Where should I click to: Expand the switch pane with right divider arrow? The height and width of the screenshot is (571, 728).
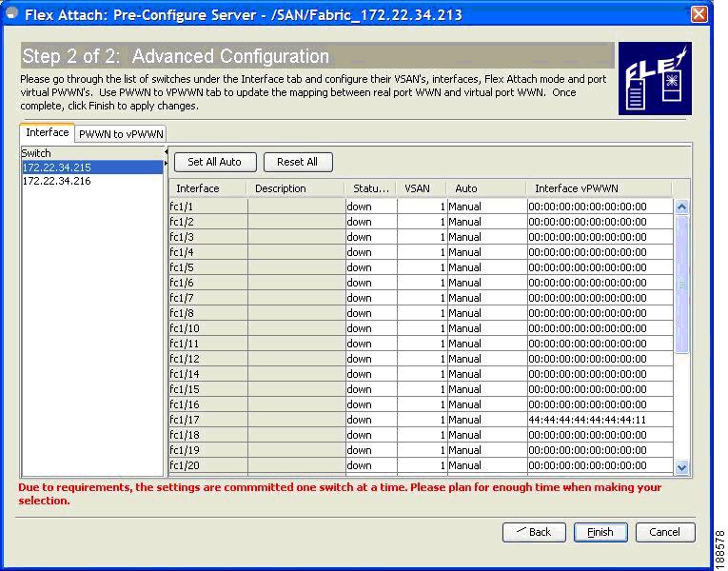point(166,164)
